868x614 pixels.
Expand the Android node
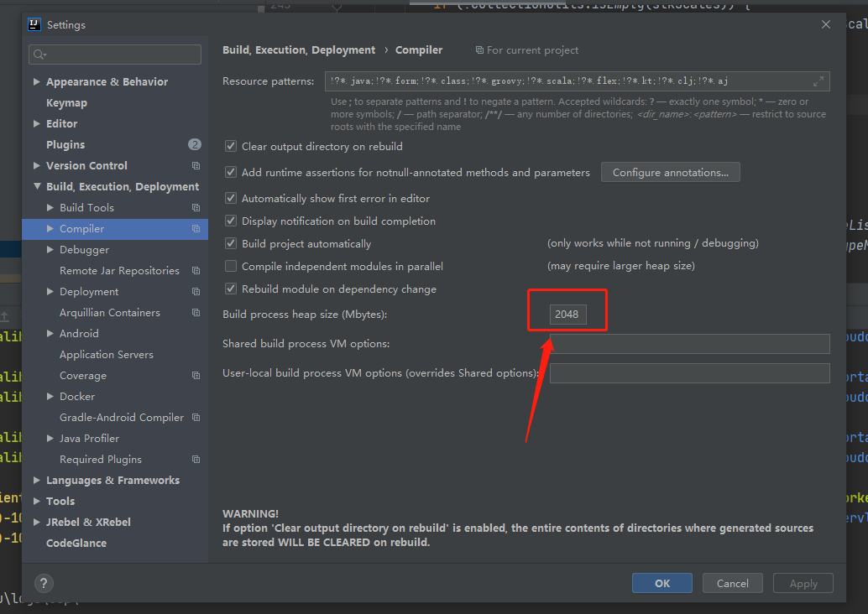coord(50,334)
